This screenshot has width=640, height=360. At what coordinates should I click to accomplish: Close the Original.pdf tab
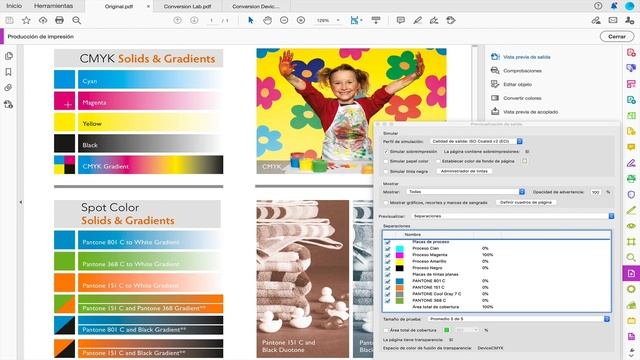[148, 7]
